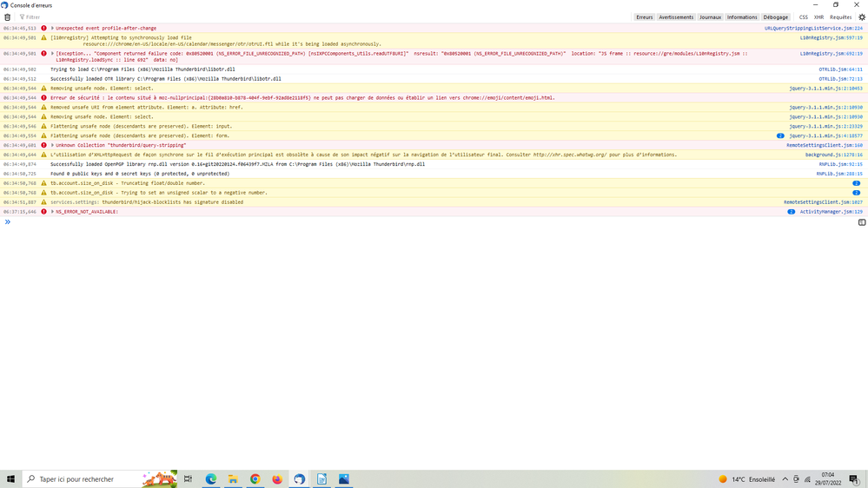Toggle Informations filter
This screenshot has width=868, height=488.
pos(742,17)
